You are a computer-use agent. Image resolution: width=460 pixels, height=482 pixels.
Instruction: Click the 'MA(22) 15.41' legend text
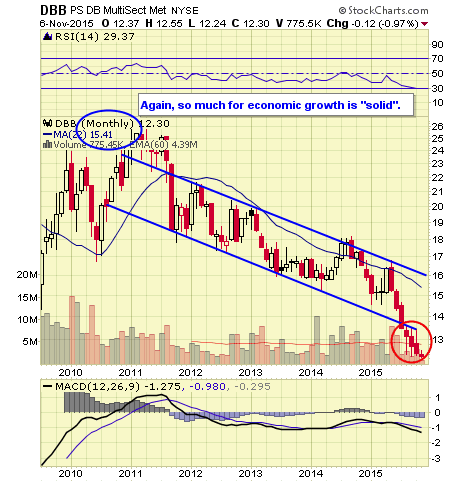point(83,135)
